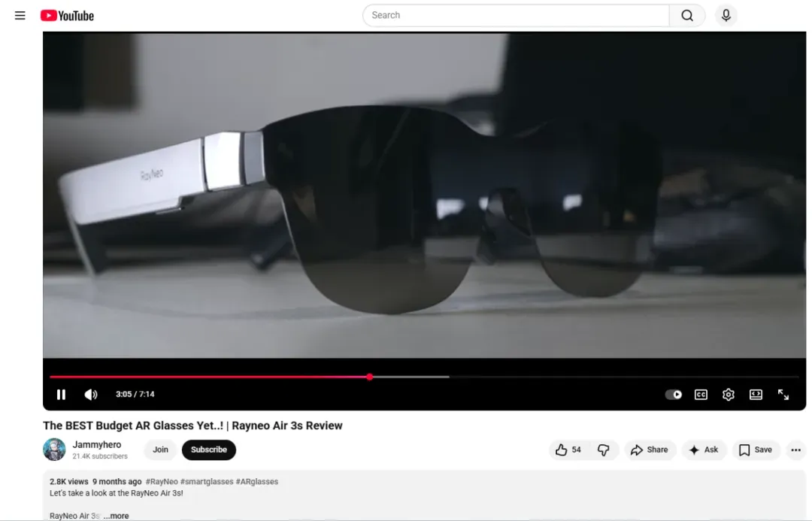Viewport: 812px width, 521px height.
Task: Enter full screen mode
Action: 783,395
